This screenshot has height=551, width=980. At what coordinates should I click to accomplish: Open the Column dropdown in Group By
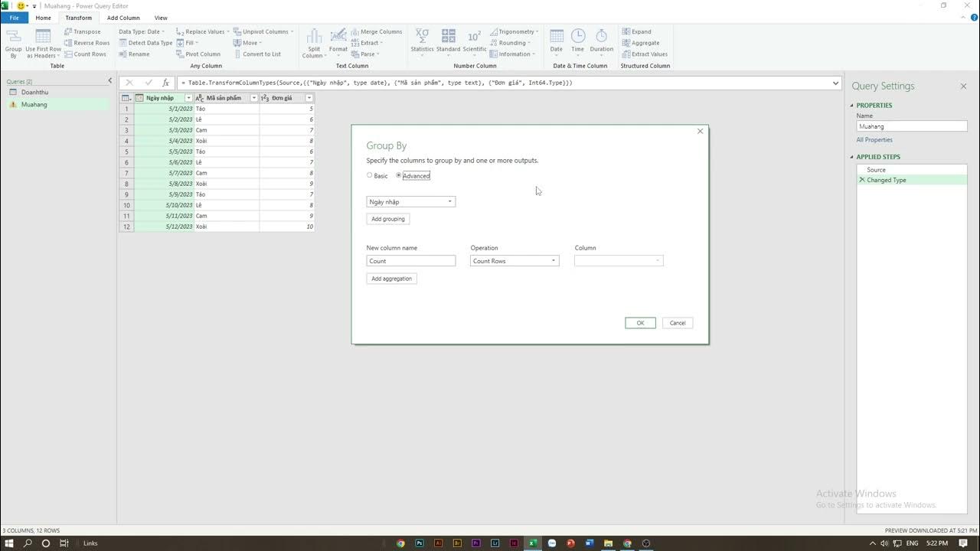[619, 261]
